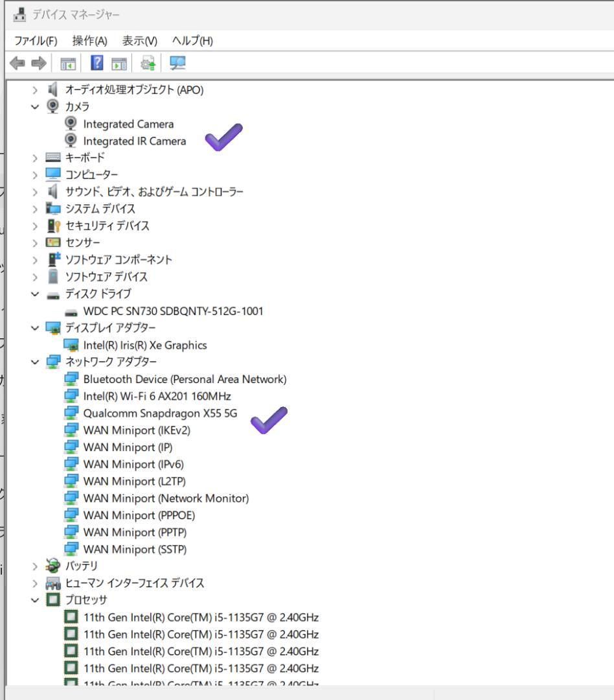Screen dimensions: 614x700
Task: Select Intel(R) Wi-Fi 6 AX201 160MHz
Action: (x=157, y=397)
